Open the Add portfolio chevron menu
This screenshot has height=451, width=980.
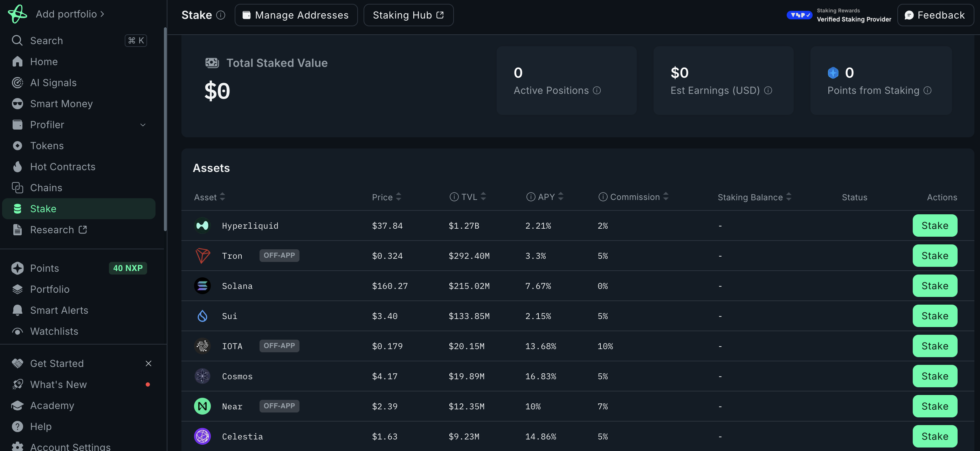[x=102, y=14]
